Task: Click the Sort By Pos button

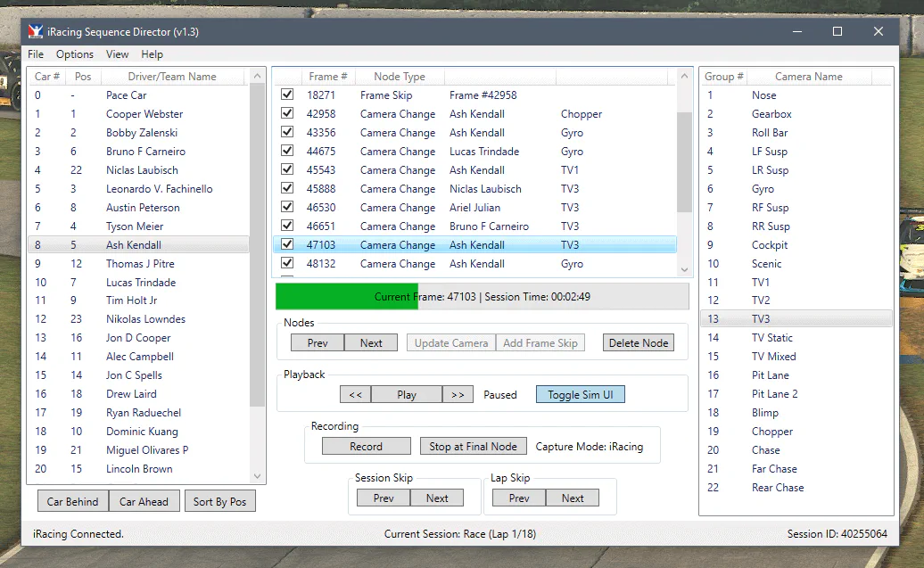Action: [219, 501]
